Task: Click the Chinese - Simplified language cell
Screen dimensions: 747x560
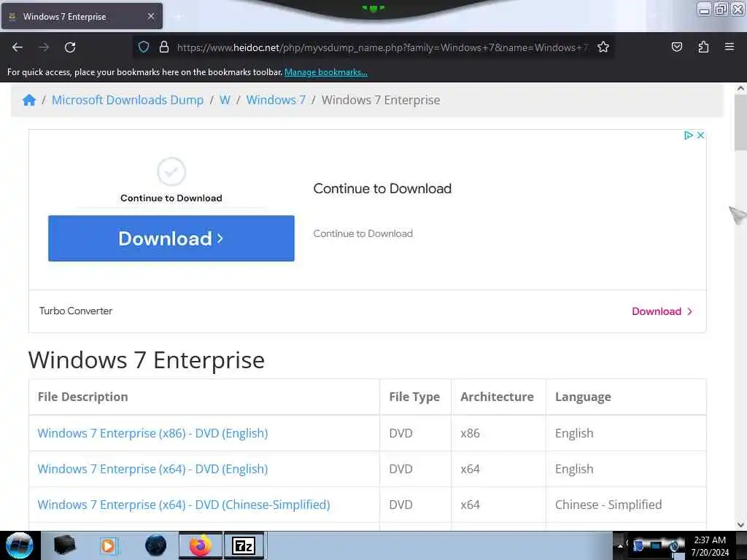Action: pos(626,505)
